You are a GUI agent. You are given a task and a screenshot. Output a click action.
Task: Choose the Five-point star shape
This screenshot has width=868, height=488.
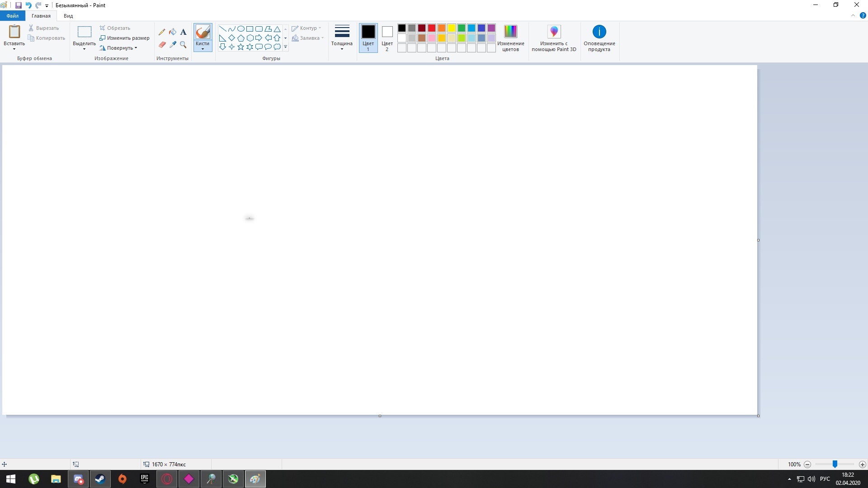tap(241, 47)
